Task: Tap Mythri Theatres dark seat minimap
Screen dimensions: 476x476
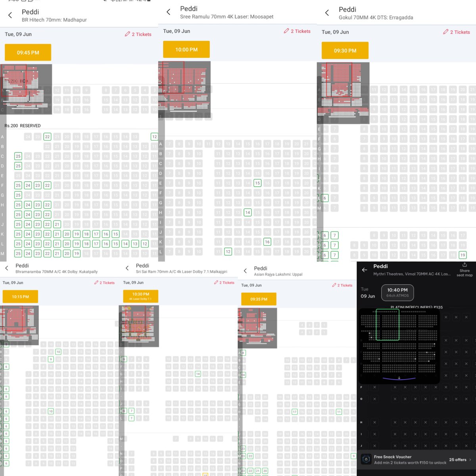Action: tap(399, 345)
